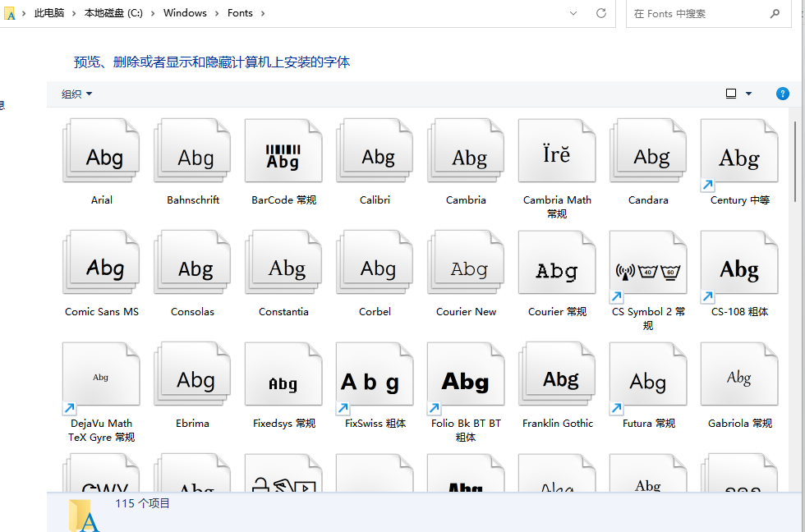Click the Franklin Gothic name label
Viewport: 805px width, 532px height.
(558, 424)
